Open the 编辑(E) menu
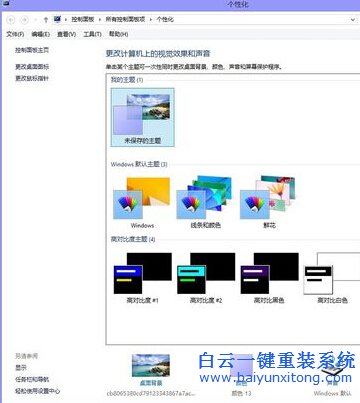The width and height of the screenshot is (360, 403). pyautogui.click(x=41, y=34)
